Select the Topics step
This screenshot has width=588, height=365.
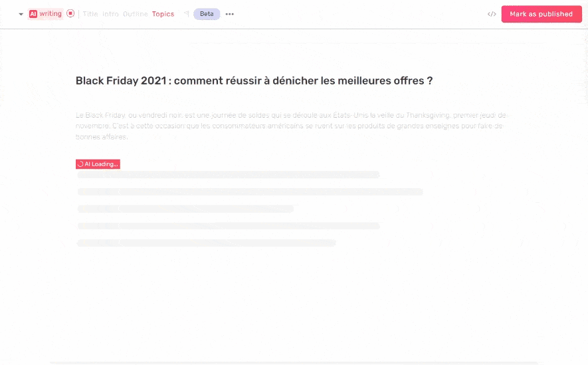(x=163, y=14)
